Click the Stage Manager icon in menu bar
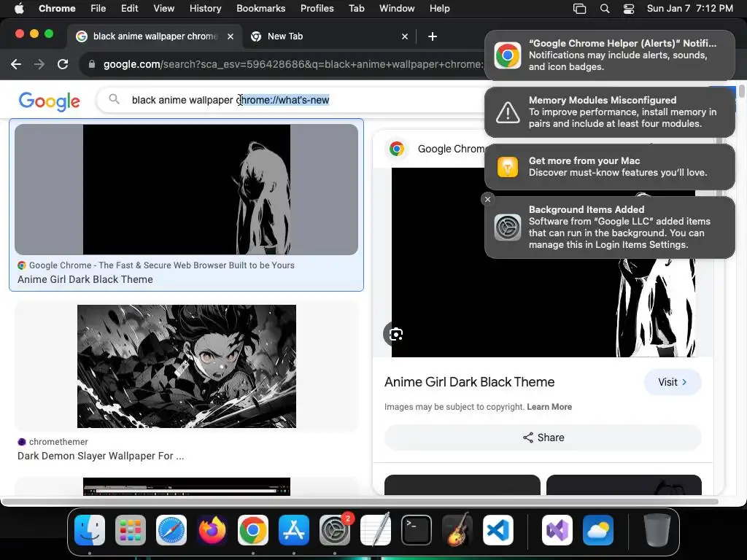Viewport: 747px width, 560px height. click(579, 9)
